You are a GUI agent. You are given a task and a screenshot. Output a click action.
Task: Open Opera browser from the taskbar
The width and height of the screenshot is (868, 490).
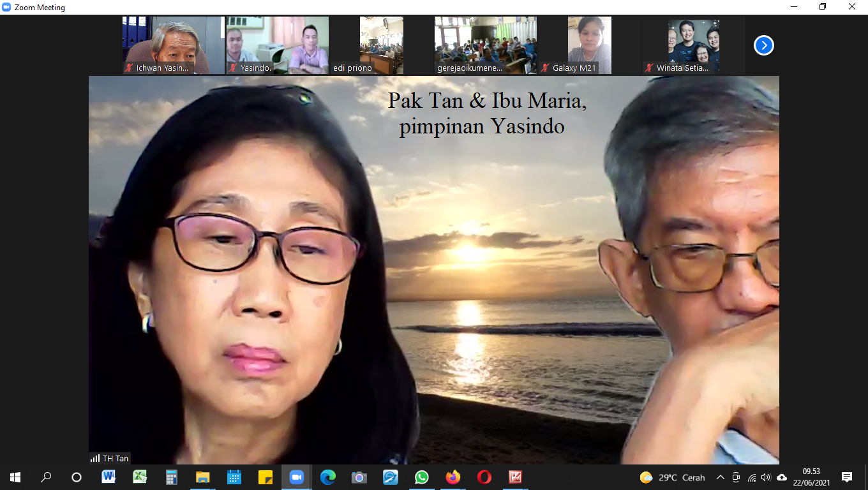pos(484,477)
